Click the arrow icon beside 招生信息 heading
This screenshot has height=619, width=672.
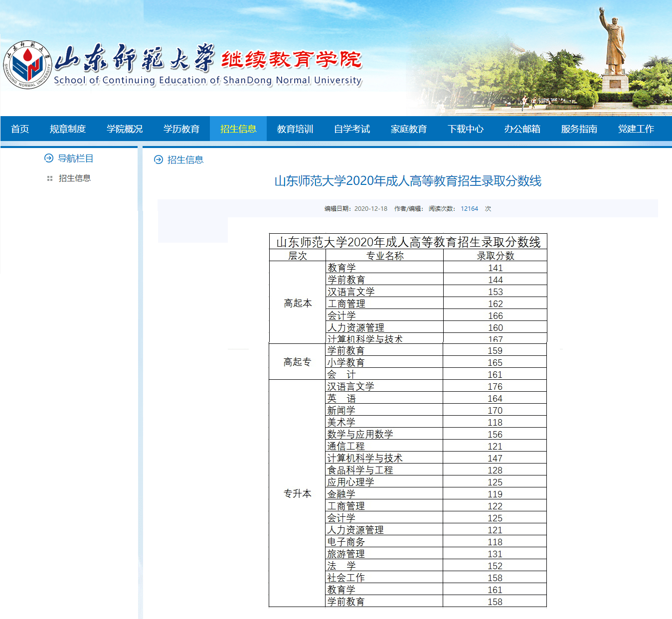pyautogui.click(x=159, y=159)
